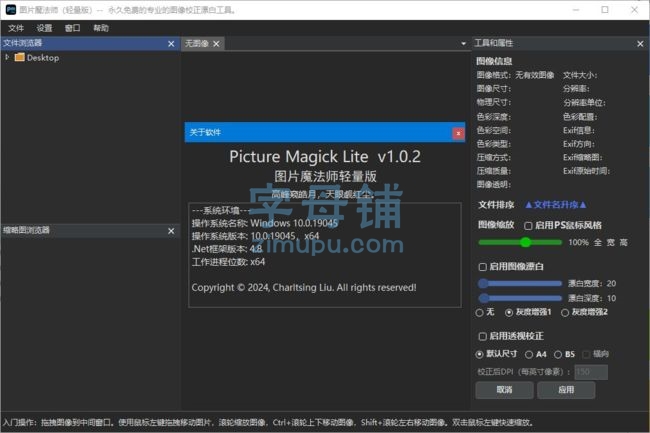The width and height of the screenshot is (650, 433).
Task: Click the 图像格式: 无有效图像 text
Action: coord(515,75)
